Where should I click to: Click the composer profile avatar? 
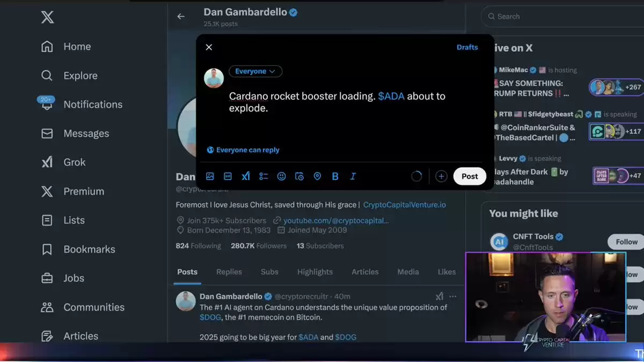pos(214,78)
